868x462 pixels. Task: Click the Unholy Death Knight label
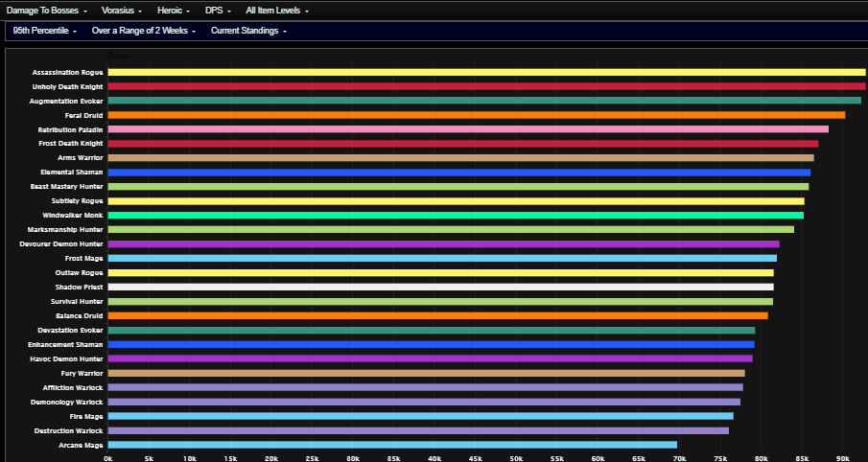tap(67, 87)
